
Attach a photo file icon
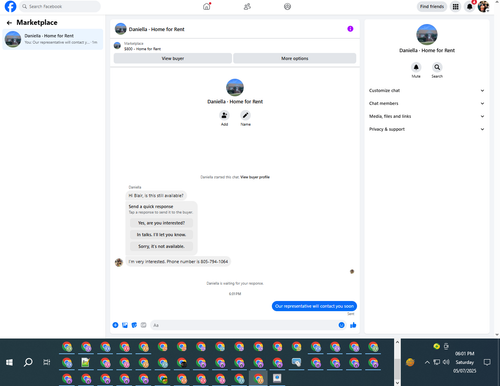pyautogui.click(x=125, y=325)
